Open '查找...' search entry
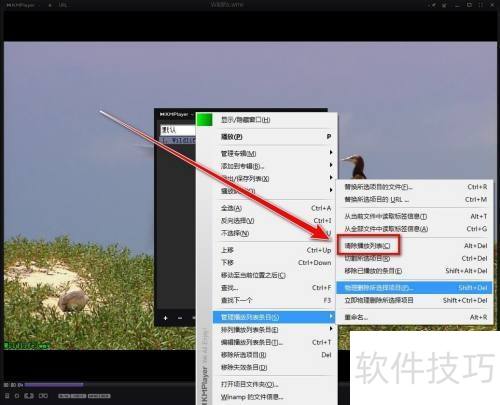Viewport: 500px width, 405px height. coord(275,288)
